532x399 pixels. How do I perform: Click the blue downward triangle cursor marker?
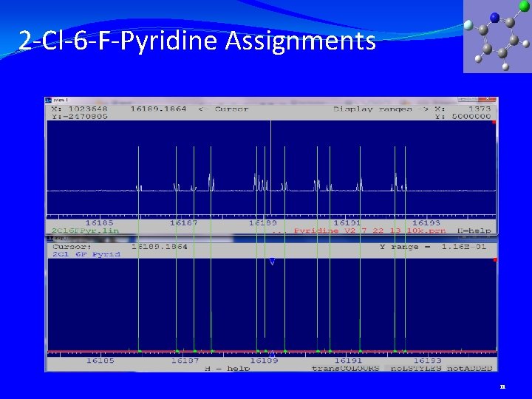272,262
